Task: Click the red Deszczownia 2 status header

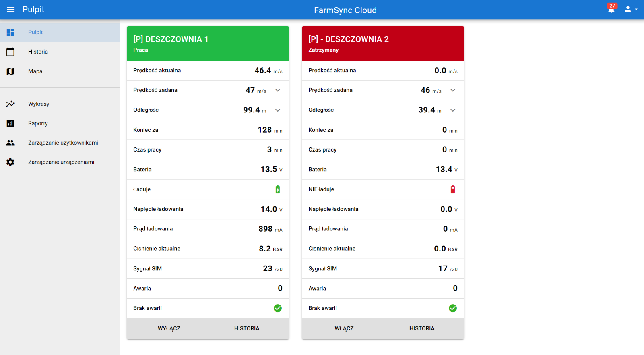Action: [x=383, y=44]
